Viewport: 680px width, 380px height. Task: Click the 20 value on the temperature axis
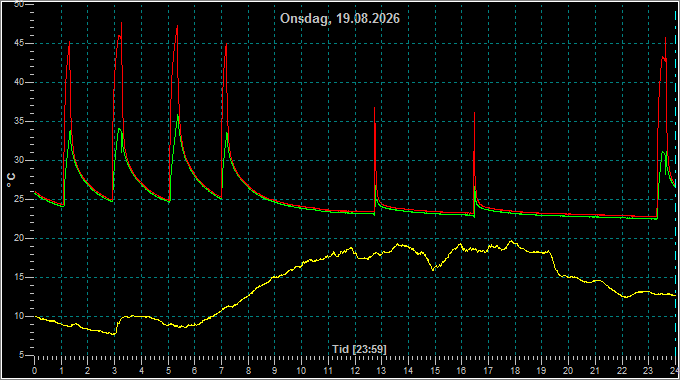19,238
